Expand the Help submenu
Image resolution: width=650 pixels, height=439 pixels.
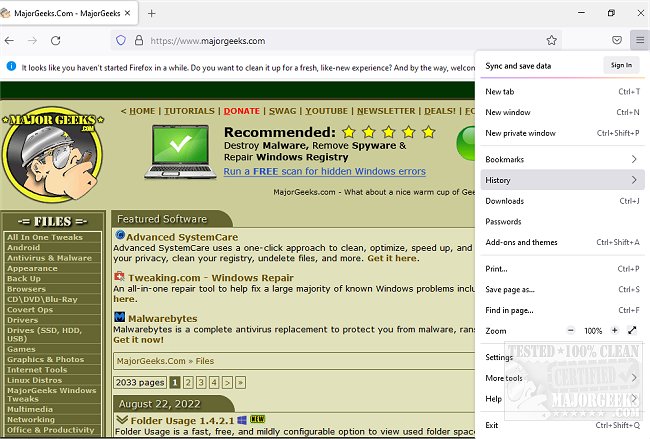pyautogui.click(x=562, y=398)
